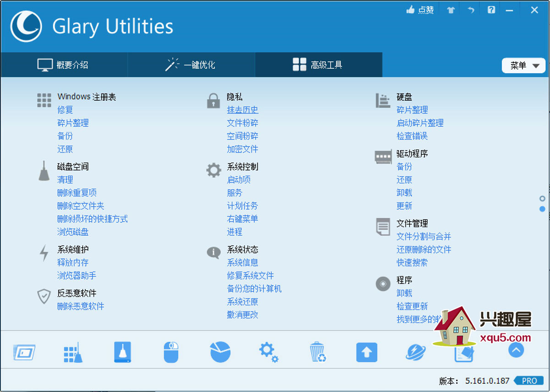Open 清理 under 磁盘空间
The height and width of the screenshot is (392, 550).
[x=65, y=180]
